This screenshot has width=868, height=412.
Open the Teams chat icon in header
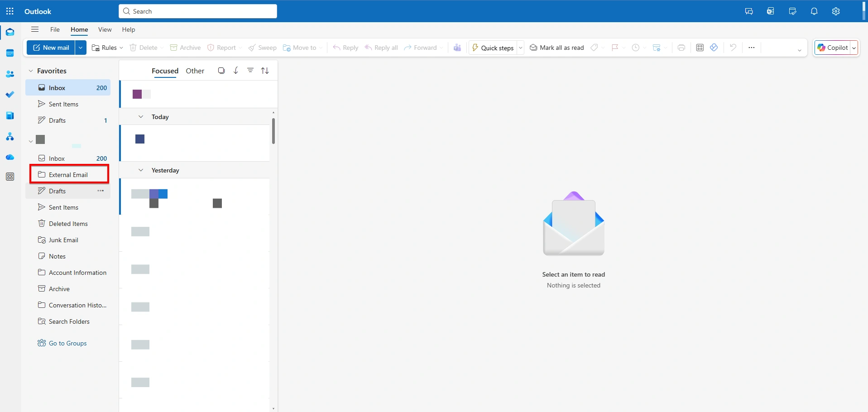click(x=749, y=11)
